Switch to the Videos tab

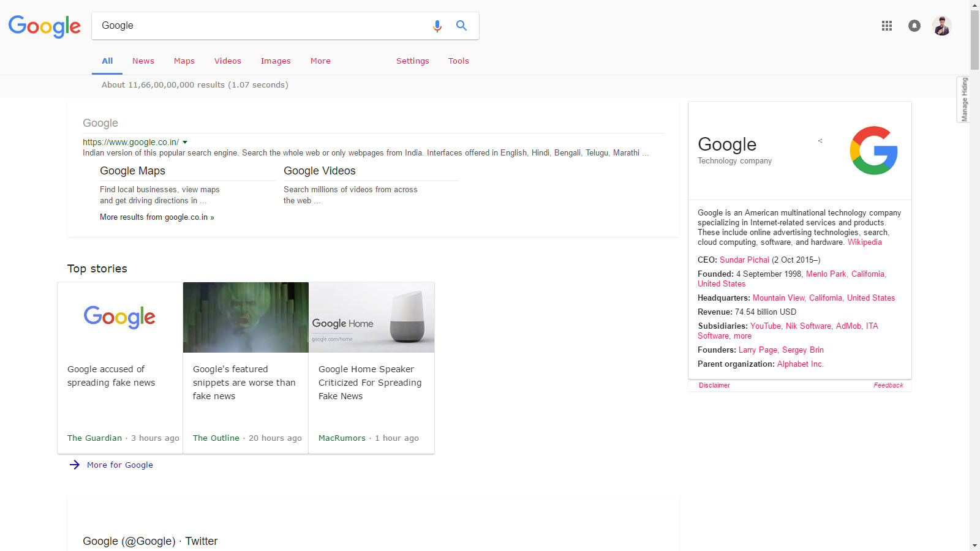coord(228,61)
